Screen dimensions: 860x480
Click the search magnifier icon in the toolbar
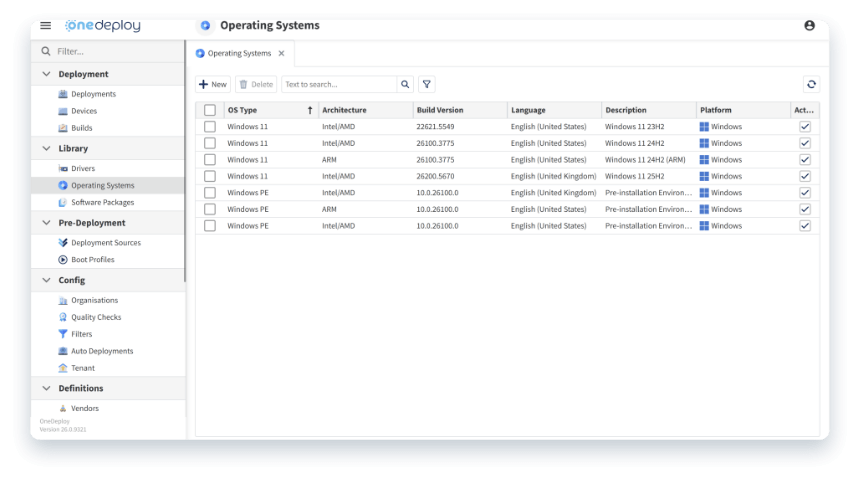405,85
